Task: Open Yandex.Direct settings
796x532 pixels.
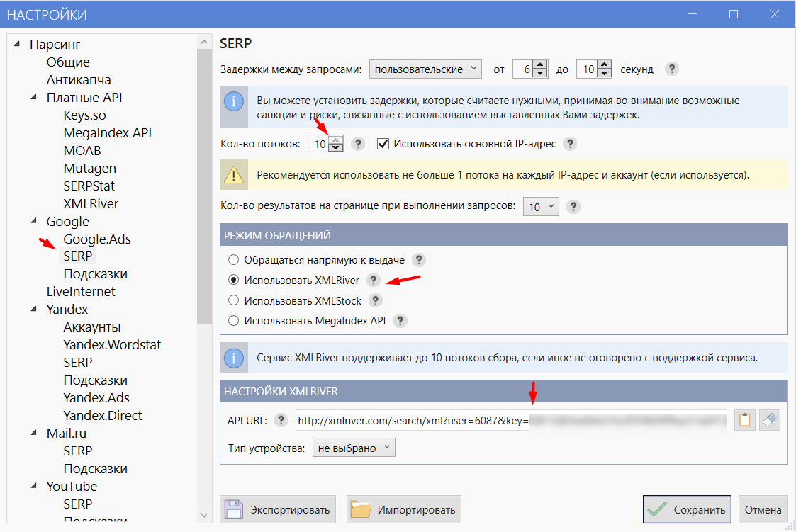Action: point(103,415)
